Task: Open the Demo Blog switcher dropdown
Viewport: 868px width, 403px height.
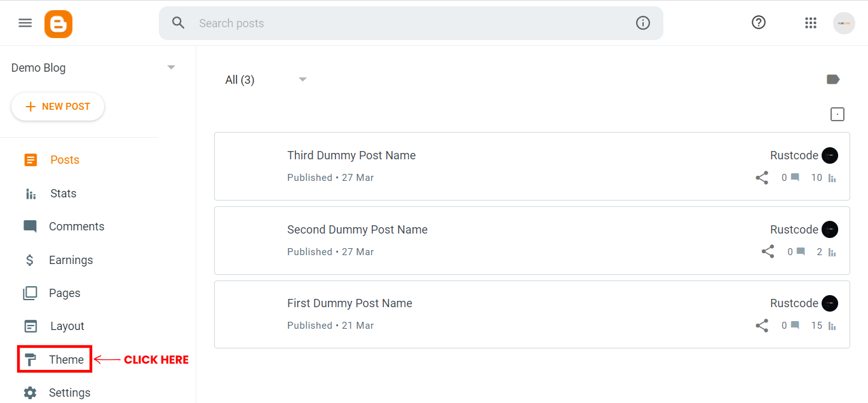Action: (170, 67)
